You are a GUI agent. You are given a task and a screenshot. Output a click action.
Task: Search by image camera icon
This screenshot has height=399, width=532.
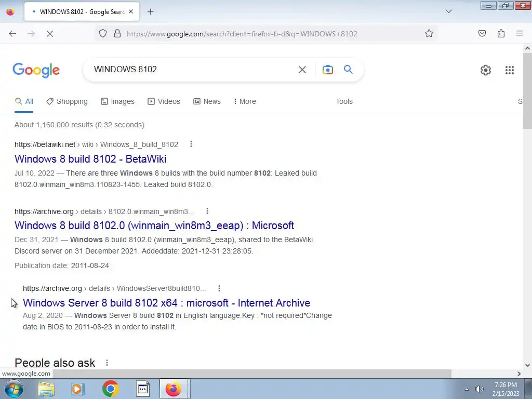(x=327, y=70)
